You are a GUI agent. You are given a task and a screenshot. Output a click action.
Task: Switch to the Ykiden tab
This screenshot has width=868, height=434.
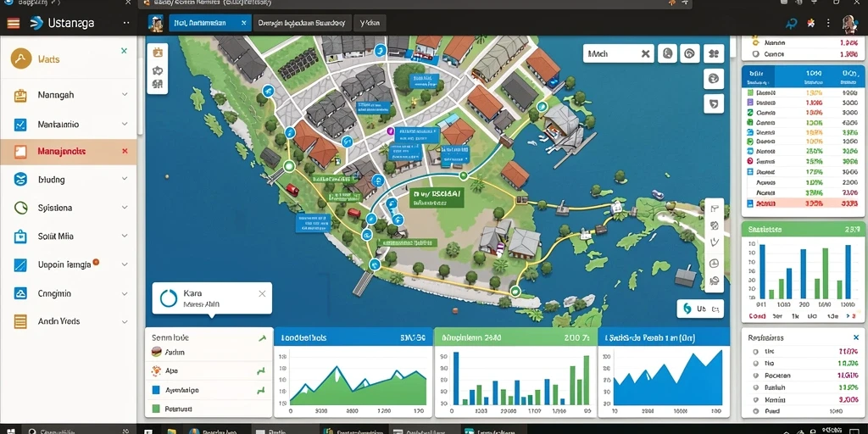370,23
